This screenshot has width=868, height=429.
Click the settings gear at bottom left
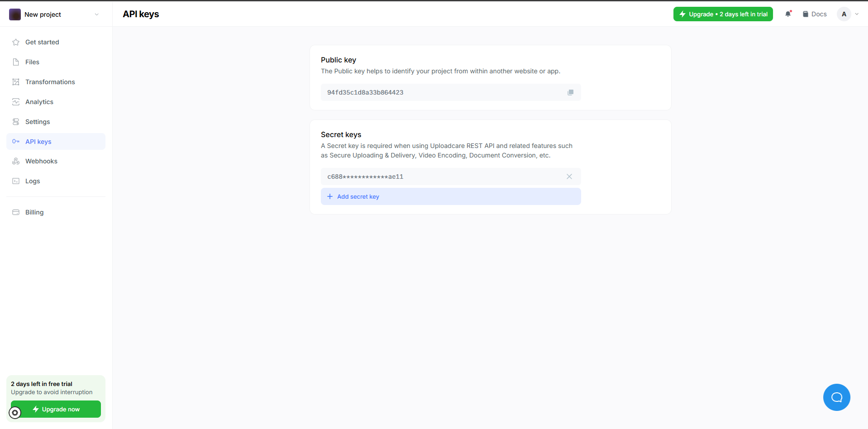(x=15, y=413)
